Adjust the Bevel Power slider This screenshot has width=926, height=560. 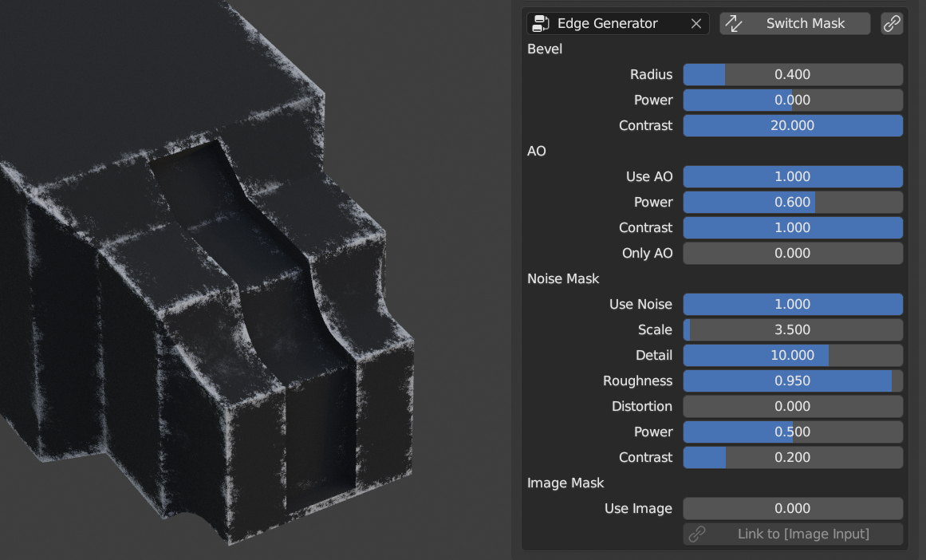pyautogui.click(x=793, y=100)
